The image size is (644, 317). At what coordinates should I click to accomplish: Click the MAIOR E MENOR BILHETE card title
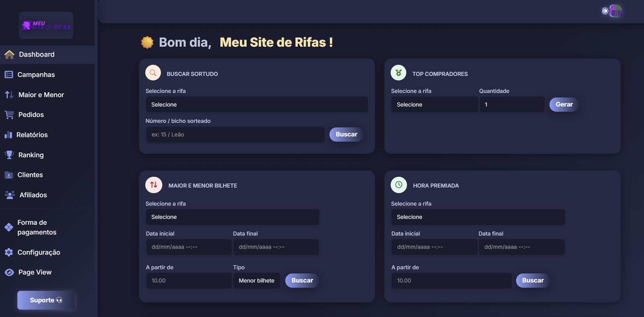click(203, 186)
